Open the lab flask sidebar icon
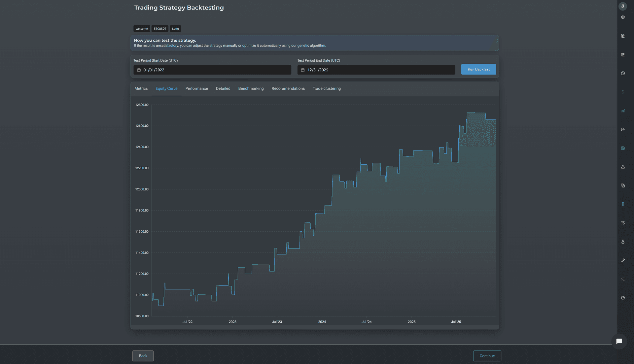 623,242
